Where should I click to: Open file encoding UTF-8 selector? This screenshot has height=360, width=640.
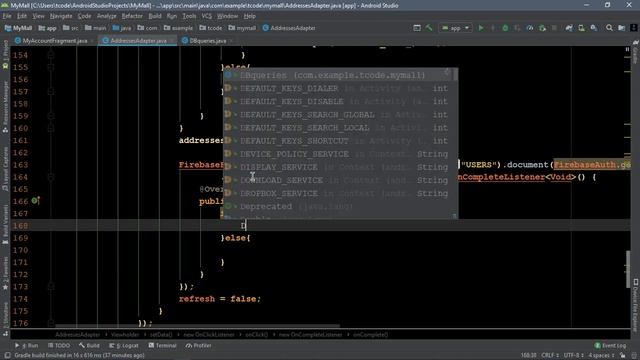click(x=573, y=356)
